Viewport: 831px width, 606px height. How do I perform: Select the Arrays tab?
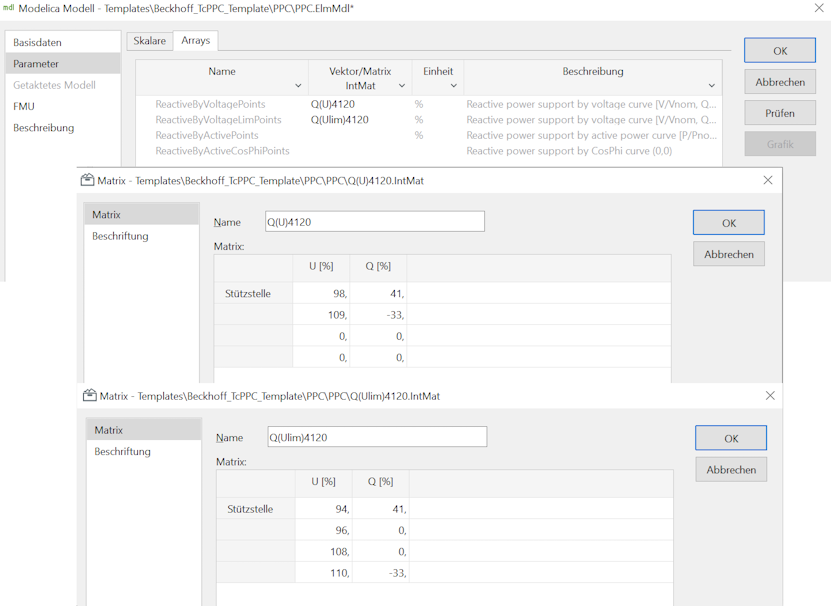196,40
